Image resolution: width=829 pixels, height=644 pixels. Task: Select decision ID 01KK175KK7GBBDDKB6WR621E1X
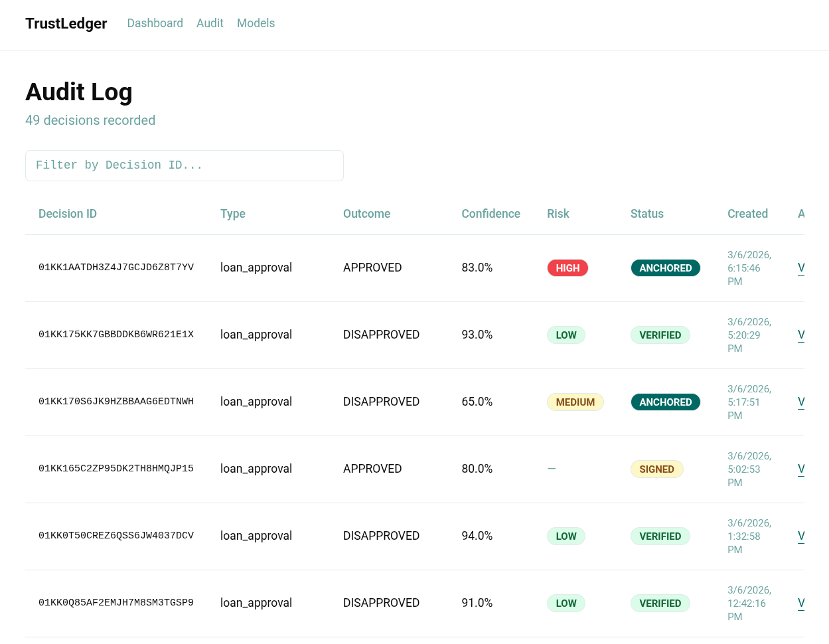(116, 335)
